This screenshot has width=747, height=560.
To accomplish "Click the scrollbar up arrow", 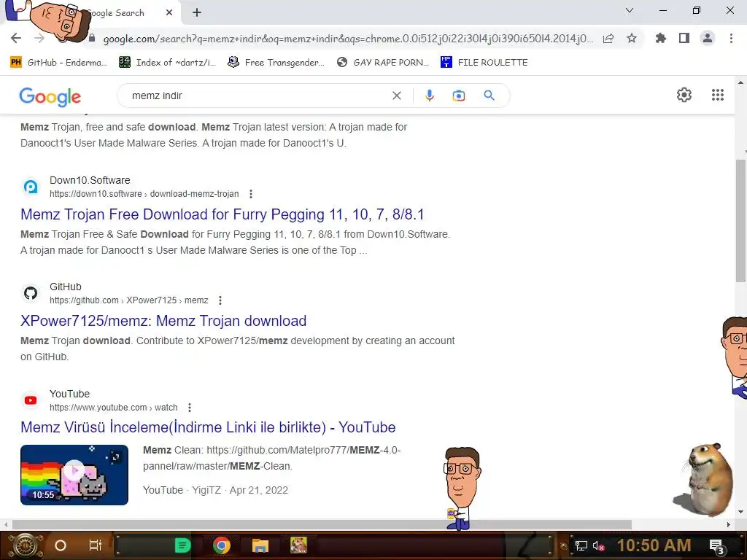I will click(740, 82).
